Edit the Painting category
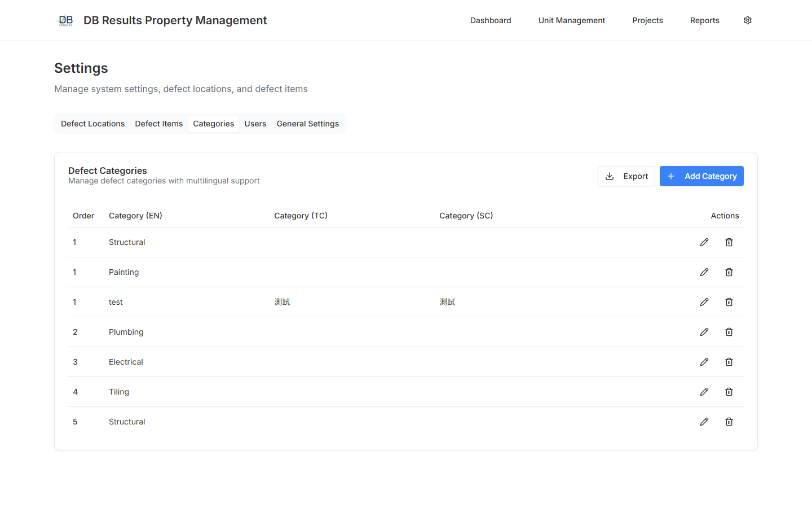This screenshot has width=812, height=508. (704, 272)
